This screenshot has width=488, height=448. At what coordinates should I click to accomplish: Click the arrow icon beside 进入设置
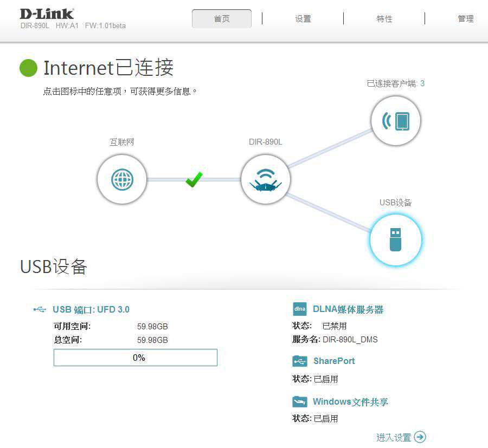(x=420, y=437)
